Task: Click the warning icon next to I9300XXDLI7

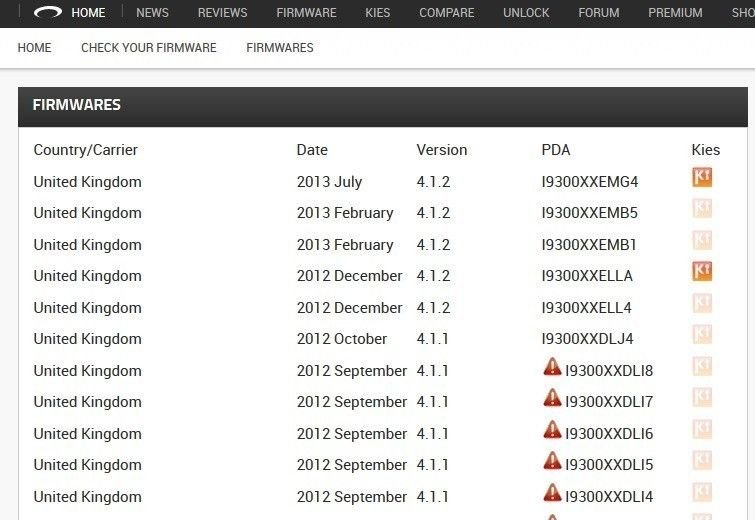Action: [552, 398]
